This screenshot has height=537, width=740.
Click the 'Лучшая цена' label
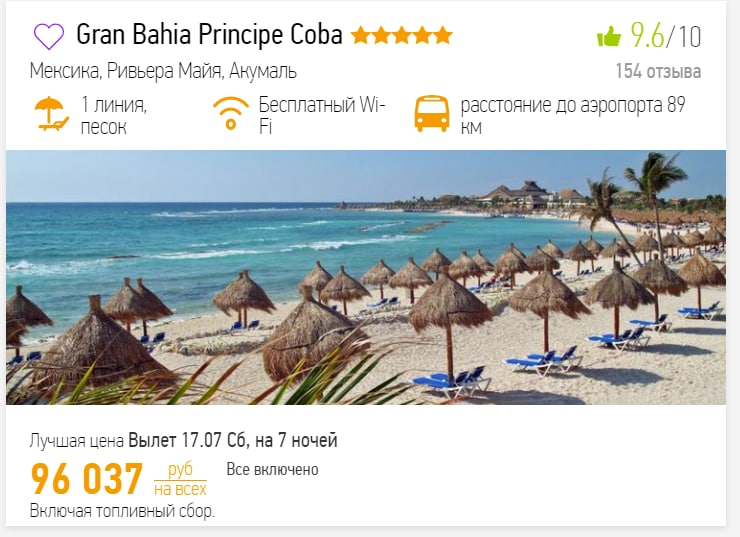[77, 441]
